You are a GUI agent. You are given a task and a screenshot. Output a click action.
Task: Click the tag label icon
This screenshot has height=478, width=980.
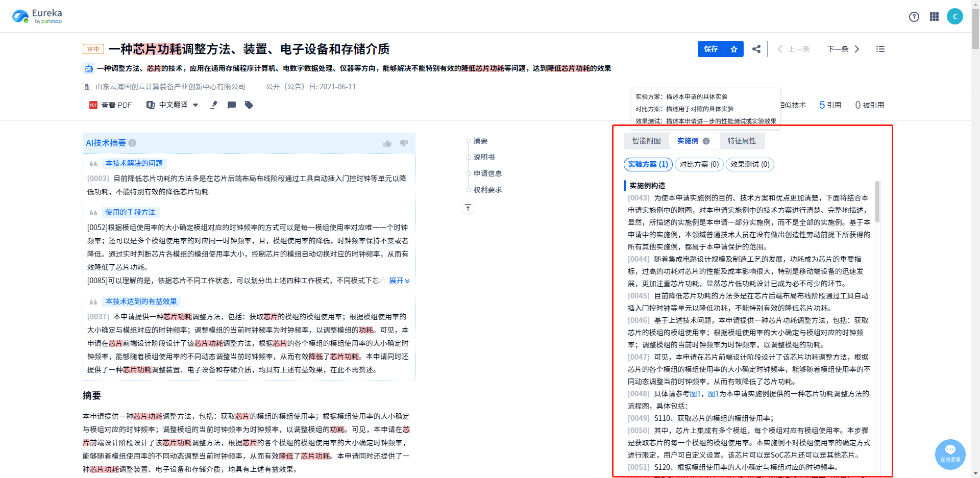(249, 105)
